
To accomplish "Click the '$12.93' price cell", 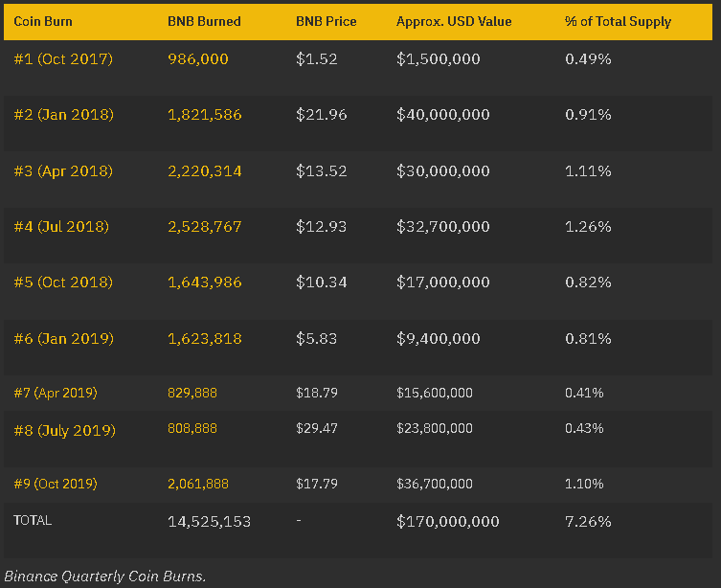I will [x=322, y=227].
